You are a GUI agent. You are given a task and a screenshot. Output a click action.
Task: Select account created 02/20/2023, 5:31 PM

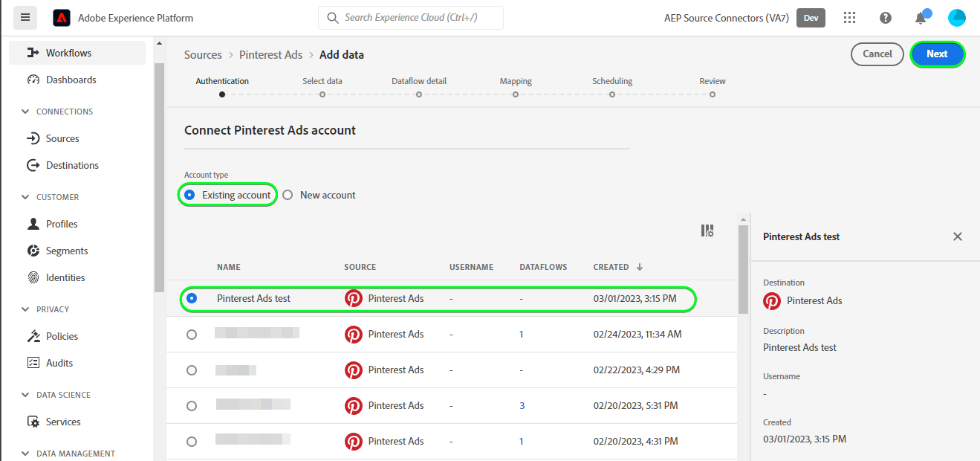point(192,406)
